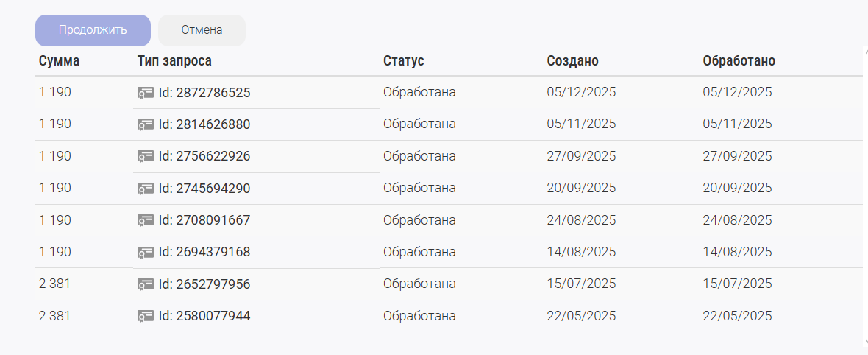The height and width of the screenshot is (355, 868).
Task: Open request Id: 2872786525
Action: click(204, 94)
